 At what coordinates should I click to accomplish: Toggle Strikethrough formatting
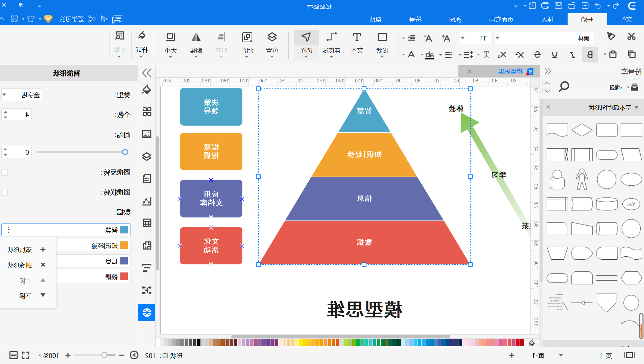click(537, 54)
